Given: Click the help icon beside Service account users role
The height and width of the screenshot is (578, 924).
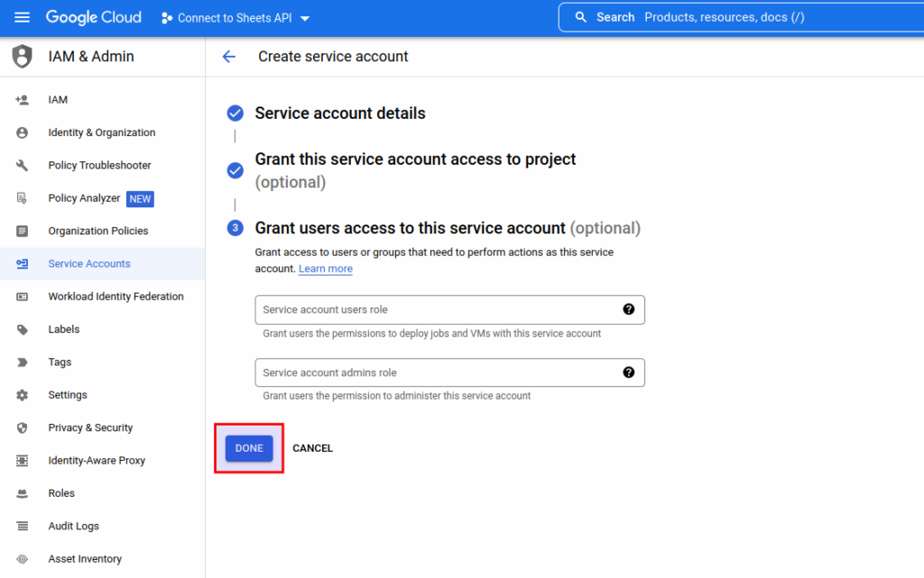Looking at the screenshot, I should (629, 309).
